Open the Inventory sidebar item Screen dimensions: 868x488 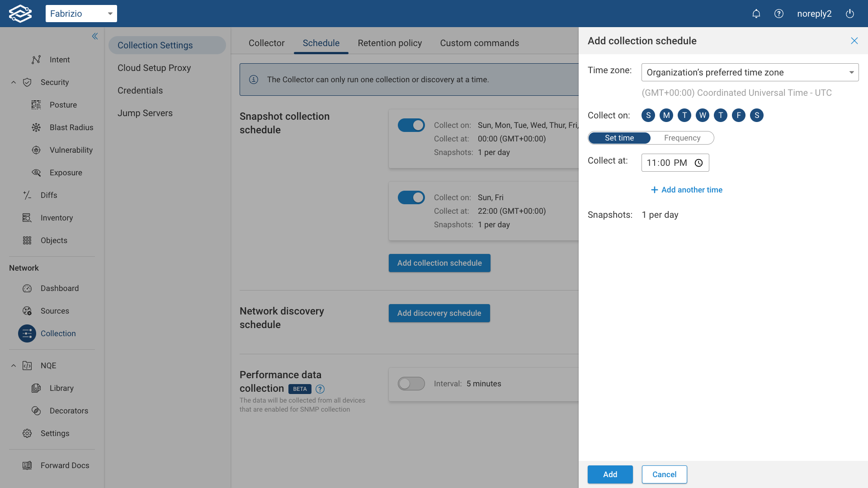pos(57,218)
